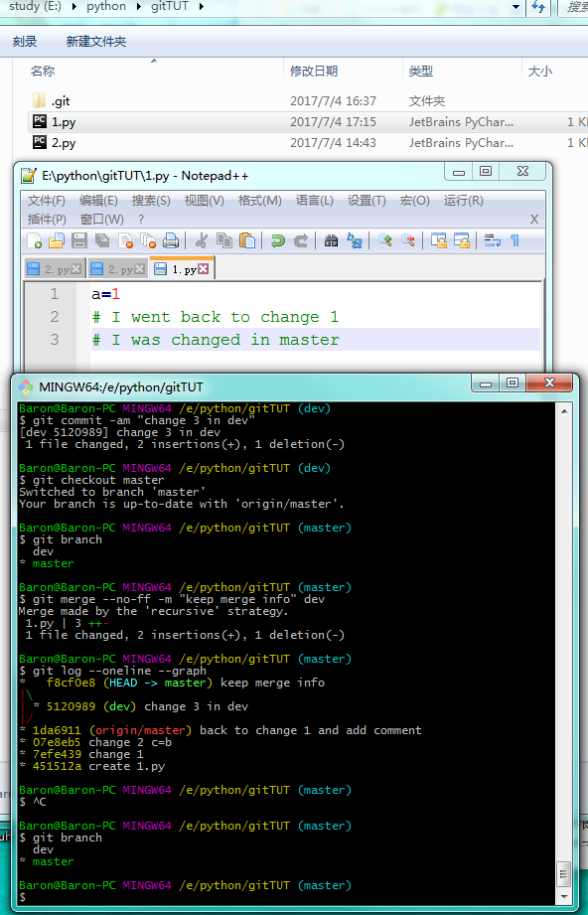588x915 pixels.
Task: Click editor line '# I was changed in master'
Action: (216, 340)
